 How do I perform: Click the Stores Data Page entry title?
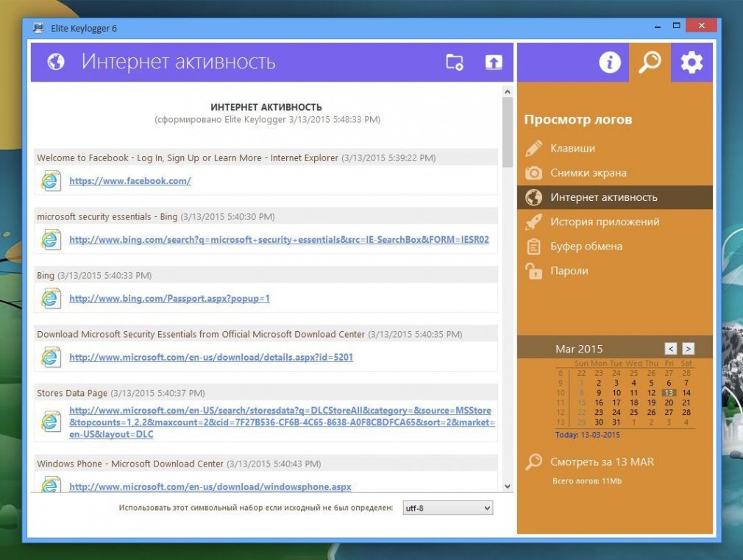coord(72,393)
